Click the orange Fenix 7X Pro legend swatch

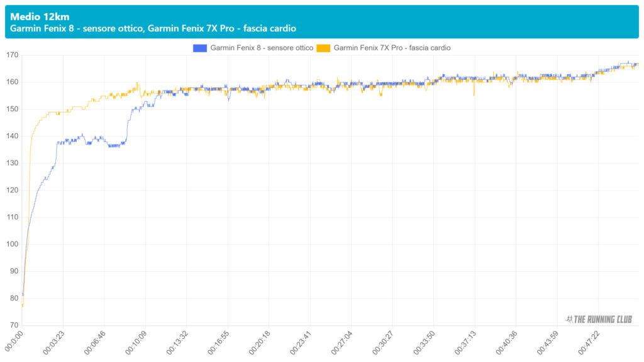(x=323, y=48)
